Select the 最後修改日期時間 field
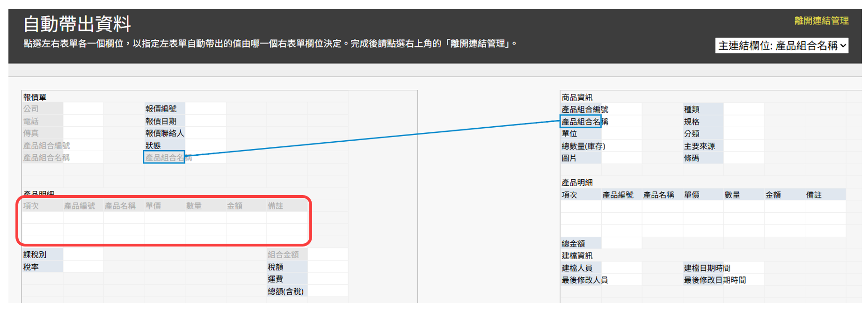This screenshot has height=312, width=868. pyautogui.click(x=715, y=280)
